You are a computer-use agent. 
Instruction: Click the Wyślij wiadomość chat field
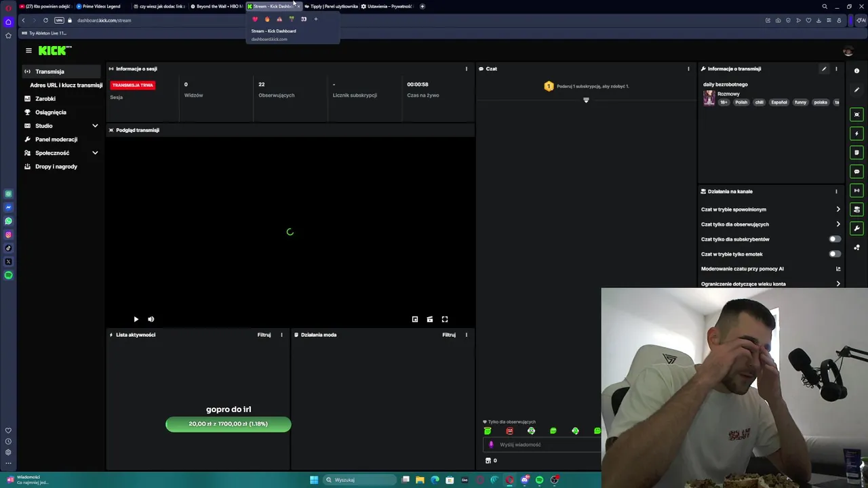pyautogui.click(x=542, y=445)
